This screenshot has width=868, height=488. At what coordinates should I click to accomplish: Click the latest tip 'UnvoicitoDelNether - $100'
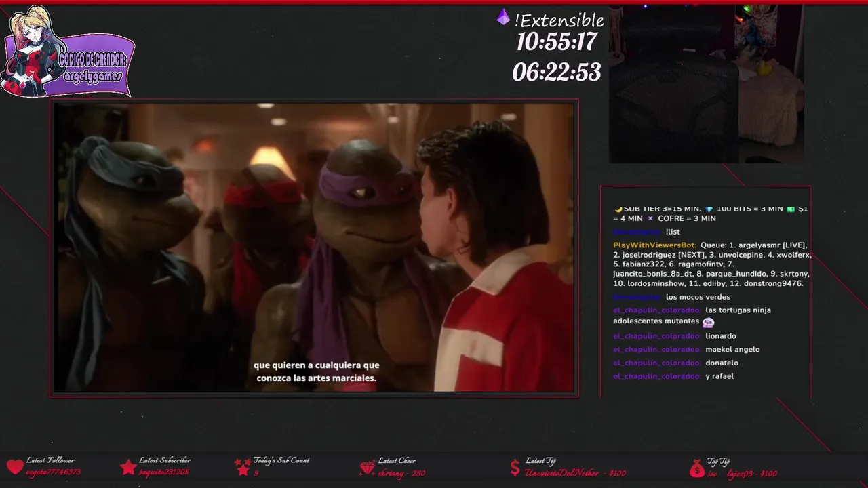(x=576, y=474)
